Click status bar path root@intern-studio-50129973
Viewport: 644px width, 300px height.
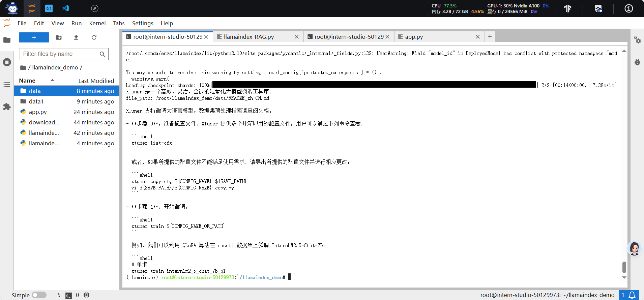tap(548, 295)
